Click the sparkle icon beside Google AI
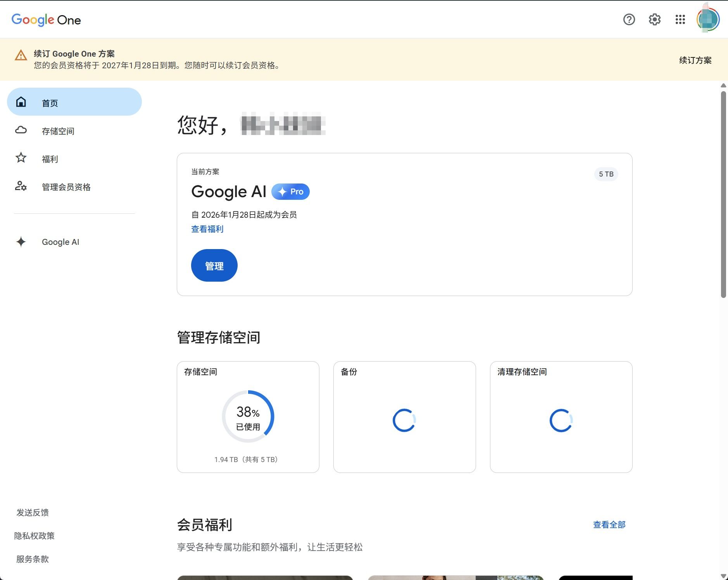 21,242
